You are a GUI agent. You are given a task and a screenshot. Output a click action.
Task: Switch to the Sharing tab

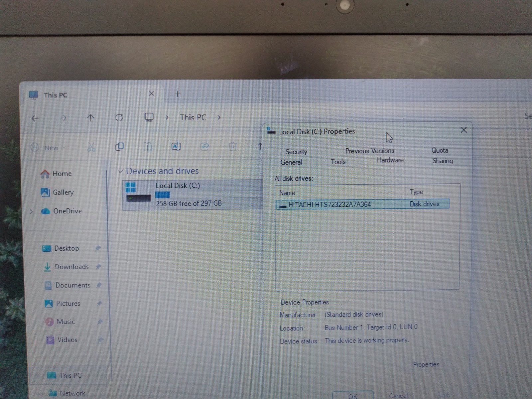pos(443,161)
